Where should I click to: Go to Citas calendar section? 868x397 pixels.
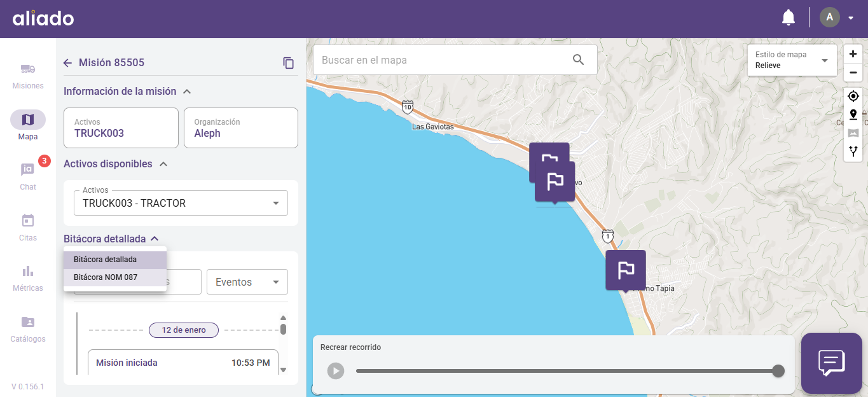[x=28, y=221]
